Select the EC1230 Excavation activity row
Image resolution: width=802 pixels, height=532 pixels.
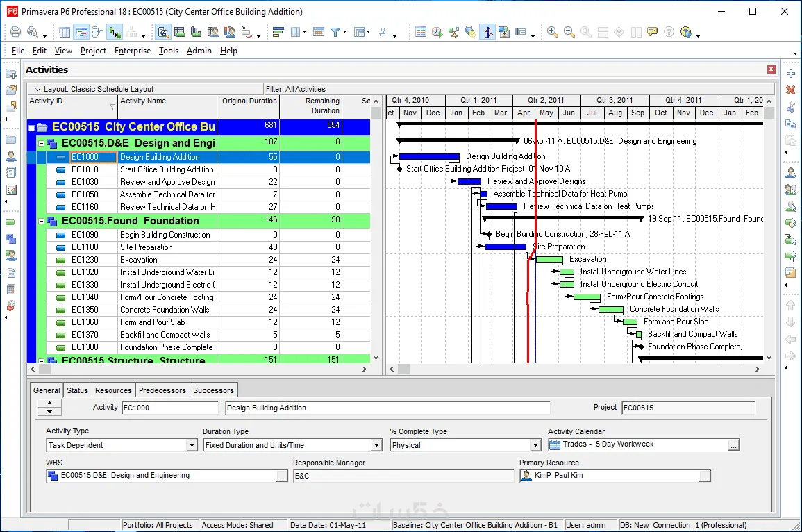pos(139,260)
